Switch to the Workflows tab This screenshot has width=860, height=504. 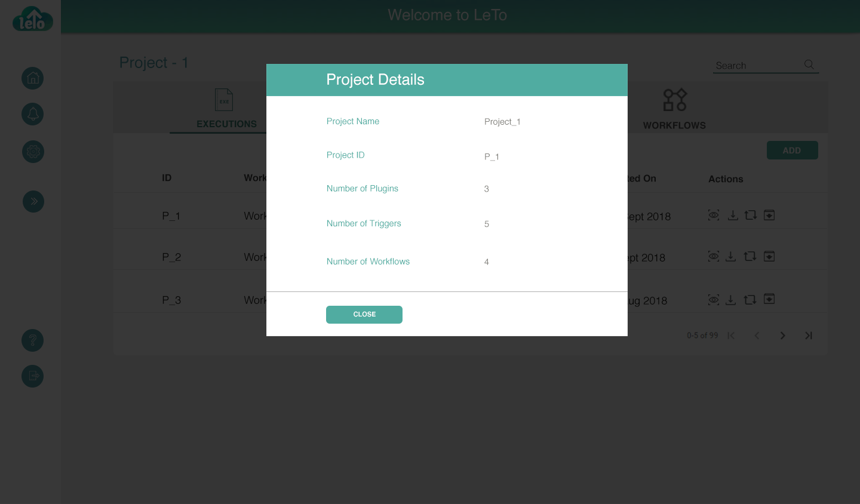click(x=674, y=109)
